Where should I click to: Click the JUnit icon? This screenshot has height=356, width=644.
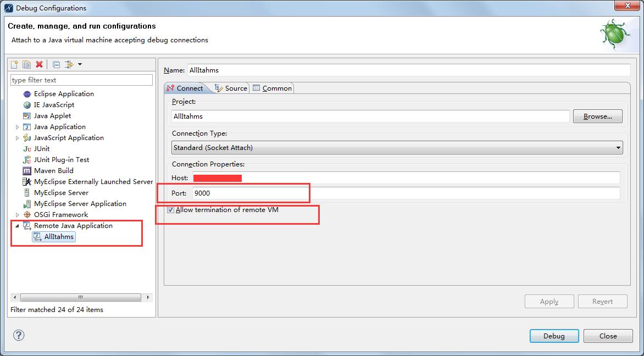coord(27,149)
